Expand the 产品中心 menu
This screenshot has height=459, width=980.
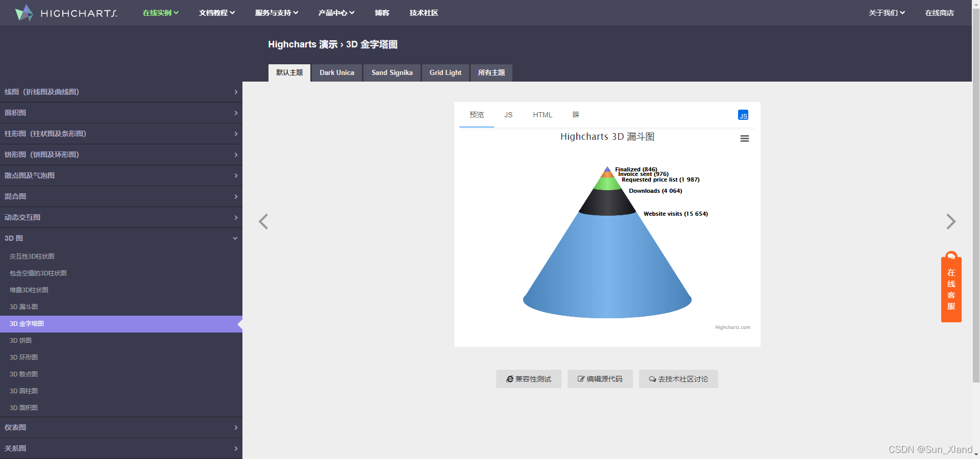[x=336, y=13]
